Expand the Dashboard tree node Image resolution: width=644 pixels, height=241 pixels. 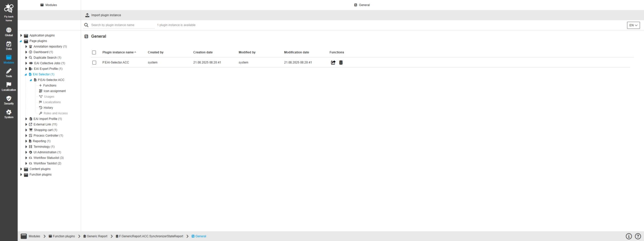tap(26, 52)
